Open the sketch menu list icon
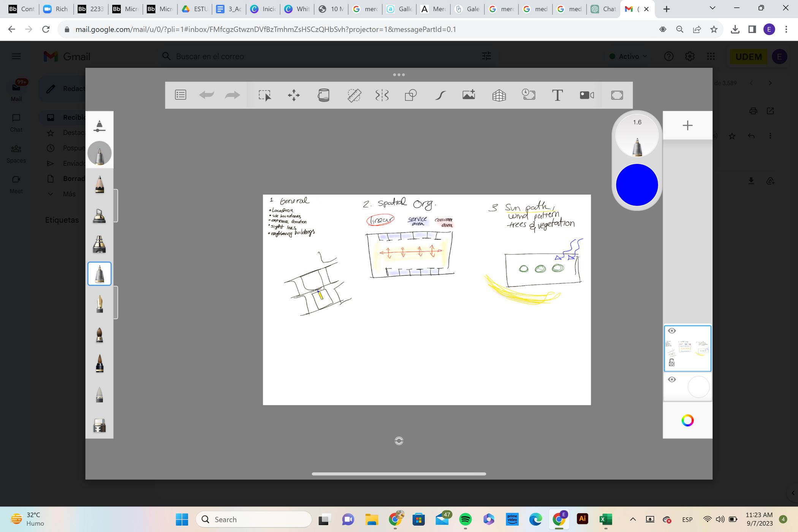This screenshot has height=532, width=798. (180, 95)
